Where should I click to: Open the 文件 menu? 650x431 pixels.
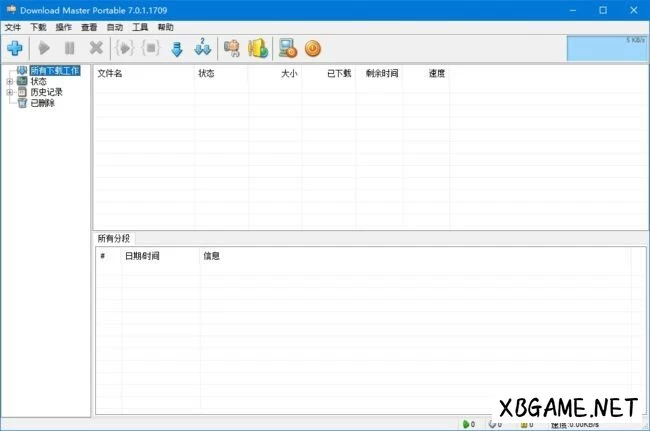pos(12,27)
